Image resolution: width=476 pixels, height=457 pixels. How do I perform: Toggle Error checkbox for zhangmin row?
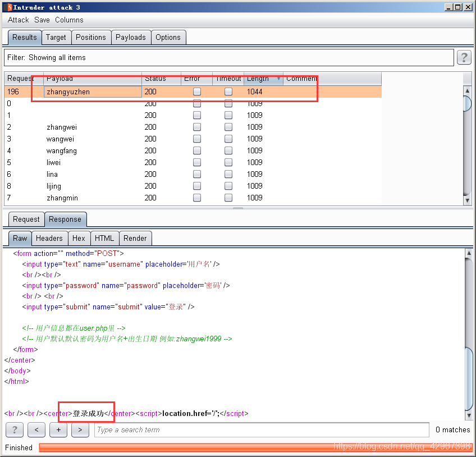[x=197, y=198]
